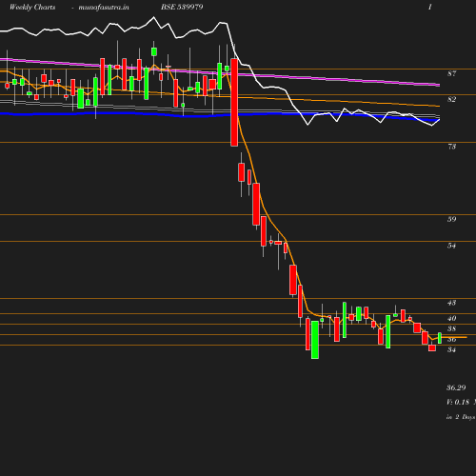Click the 34 price axis label
Viewport: 476px width, 476px height.
pyautogui.click(x=452, y=349)
